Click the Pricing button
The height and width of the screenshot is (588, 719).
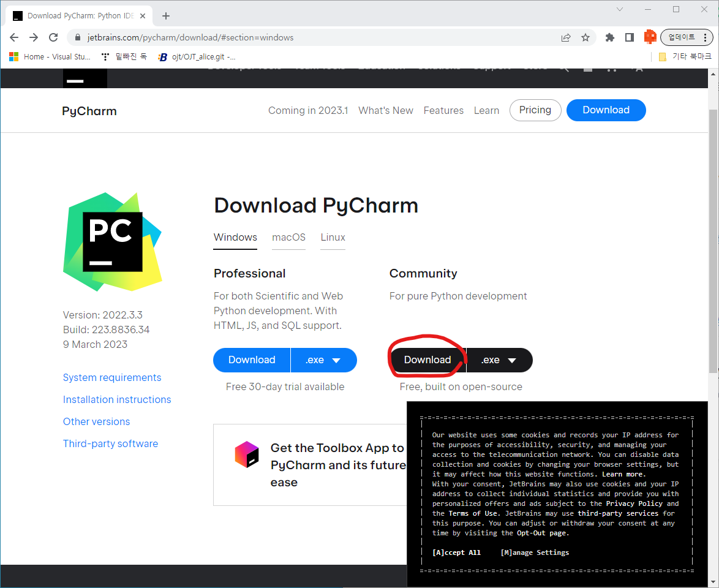click(535, 110)
